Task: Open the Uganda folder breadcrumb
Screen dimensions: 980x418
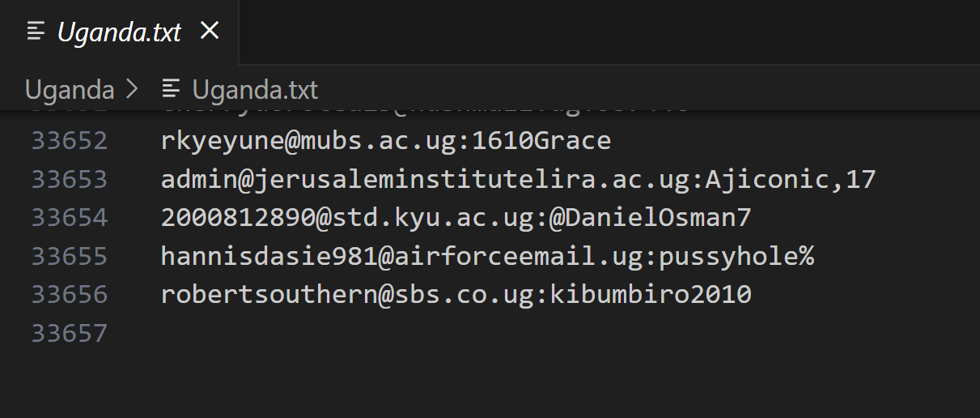Action: pyautogui.click(x=70, y=89)
